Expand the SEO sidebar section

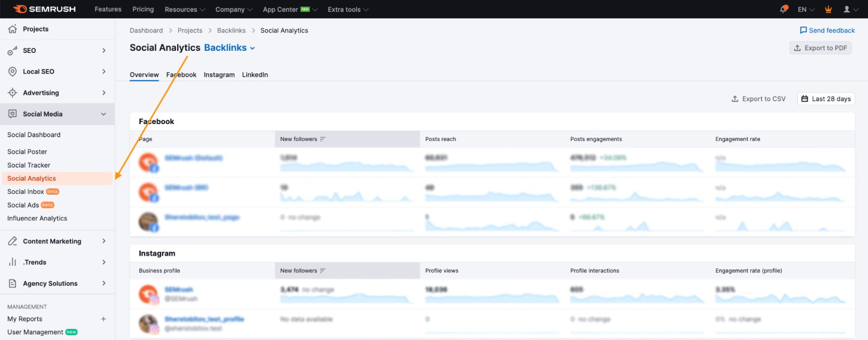click(x=104, y=51)
